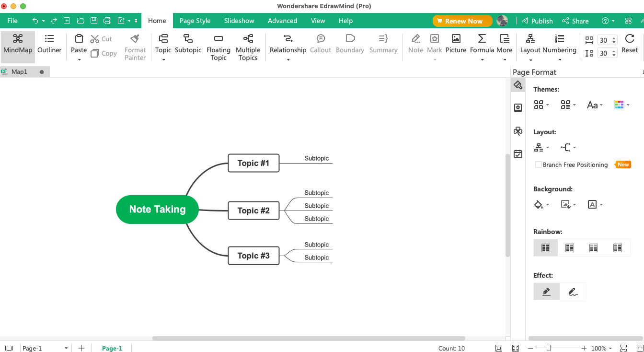The height and width of the screenshot is (352, 644).
Task: Switch to the Page Style tab
Action: [195, 21]
